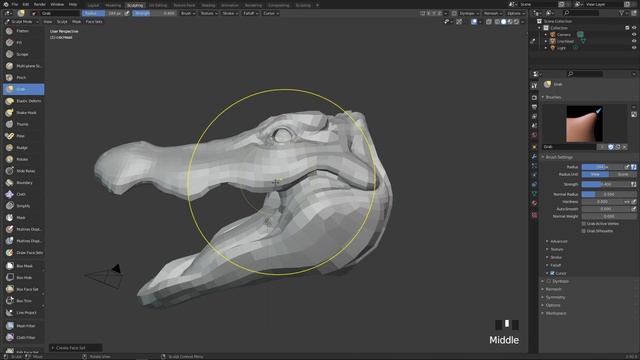The width and height of the screenshot is (640, 360).
Task: Set Radius Unit to View
Action: click(x=595, y=174)
